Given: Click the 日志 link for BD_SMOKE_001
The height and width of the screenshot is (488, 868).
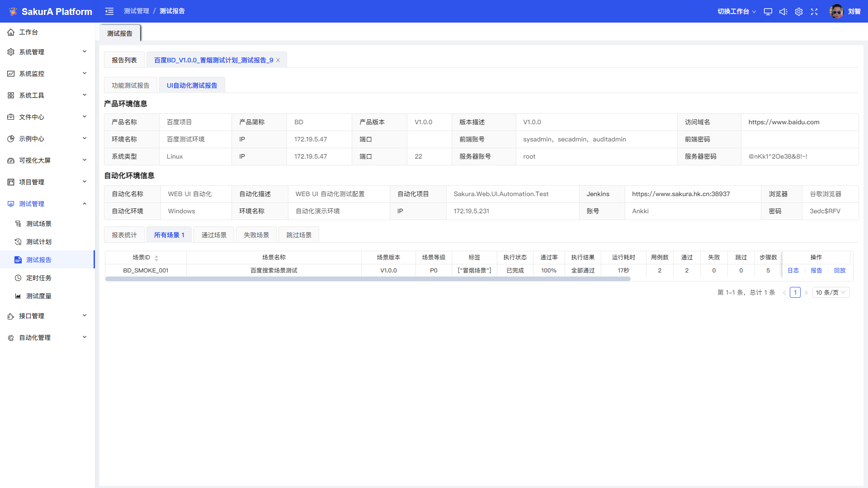Looking at the screenshot, I should 793,270.
